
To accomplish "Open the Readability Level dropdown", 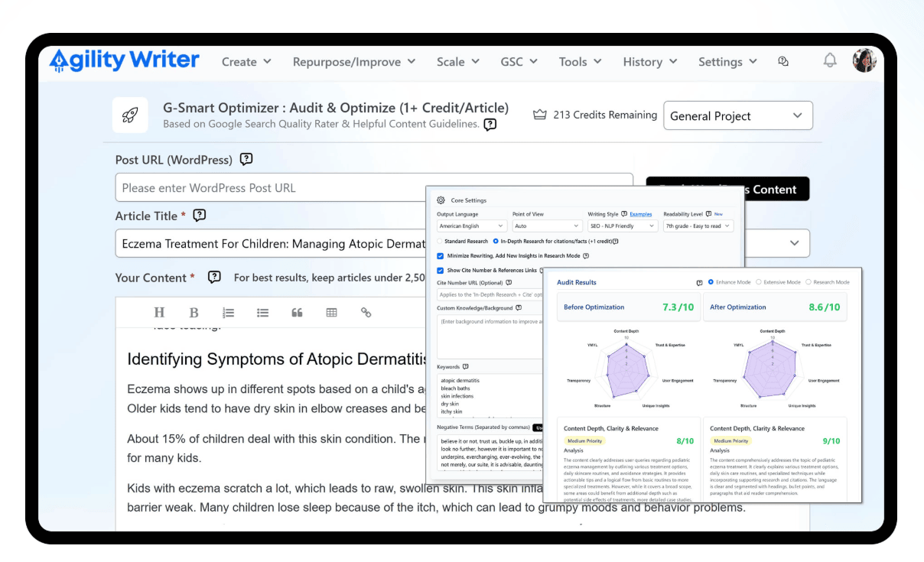I will point(698,226).
